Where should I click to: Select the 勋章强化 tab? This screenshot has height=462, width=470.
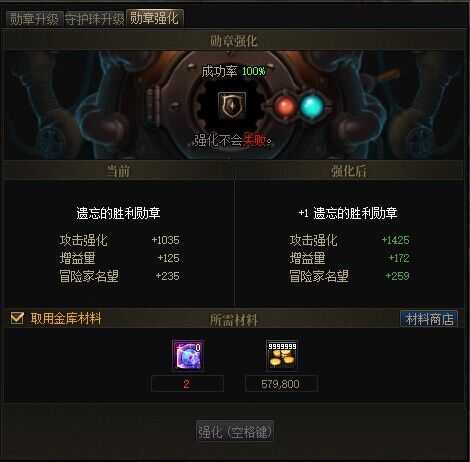click(x=154, y=18)
